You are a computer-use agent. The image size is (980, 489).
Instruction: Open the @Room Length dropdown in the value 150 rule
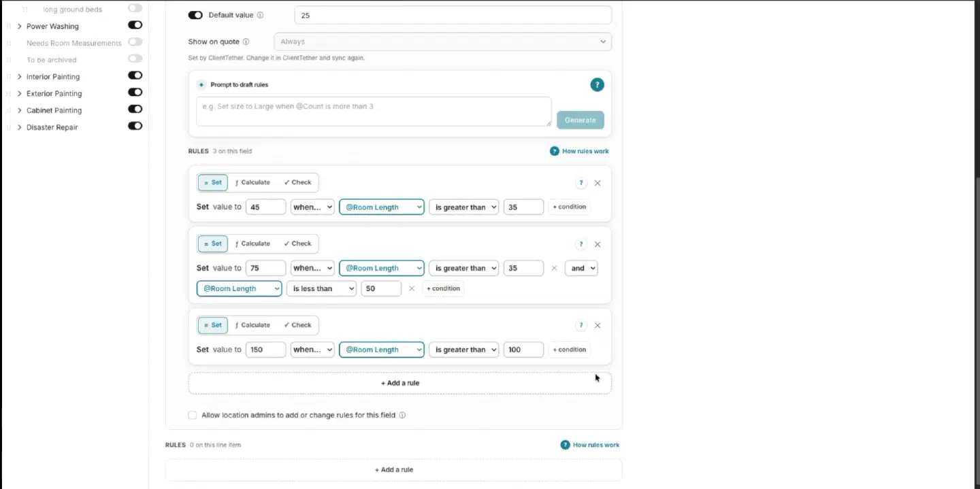pyautogui.click(x=382, y=350)
